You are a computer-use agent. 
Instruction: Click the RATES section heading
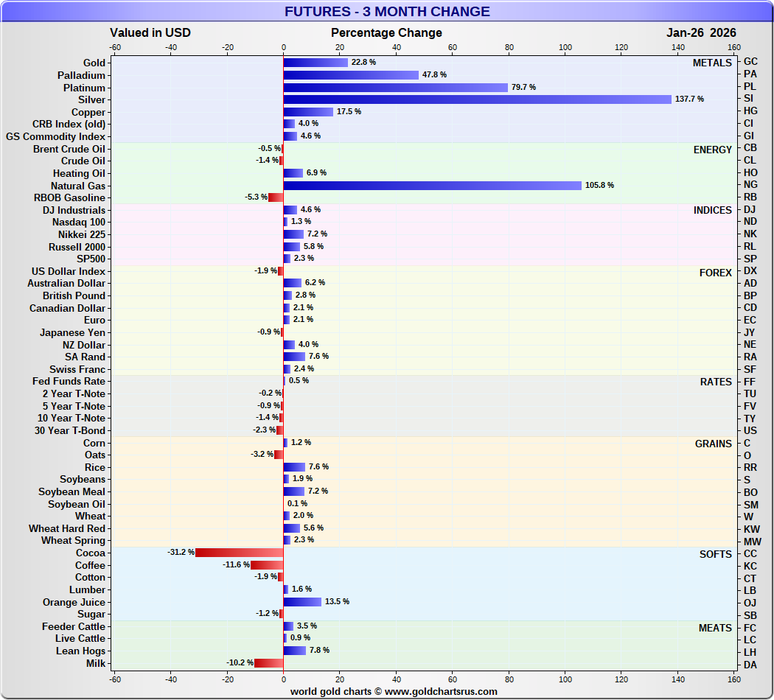click(716, 382)
